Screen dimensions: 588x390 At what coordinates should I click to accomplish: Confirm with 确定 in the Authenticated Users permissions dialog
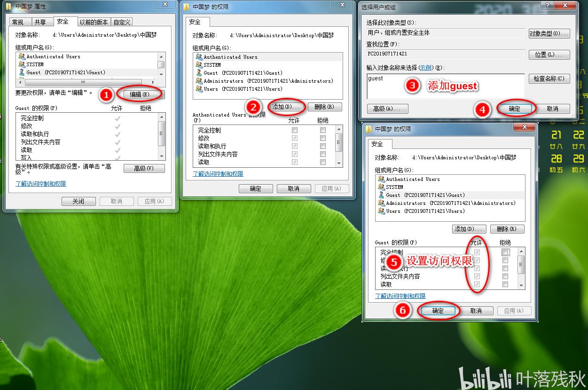tap(256, 188)
